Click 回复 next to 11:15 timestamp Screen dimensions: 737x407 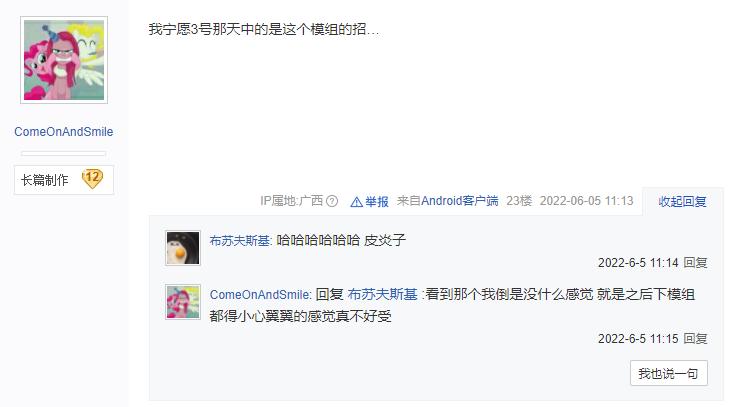695,339
